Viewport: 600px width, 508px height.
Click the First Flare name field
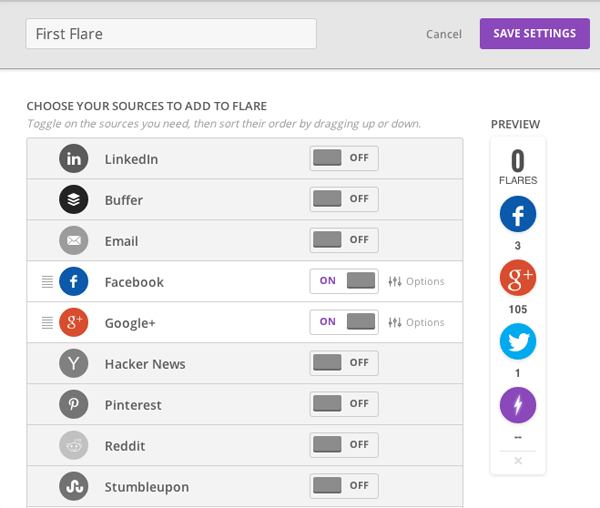[171, 34]
